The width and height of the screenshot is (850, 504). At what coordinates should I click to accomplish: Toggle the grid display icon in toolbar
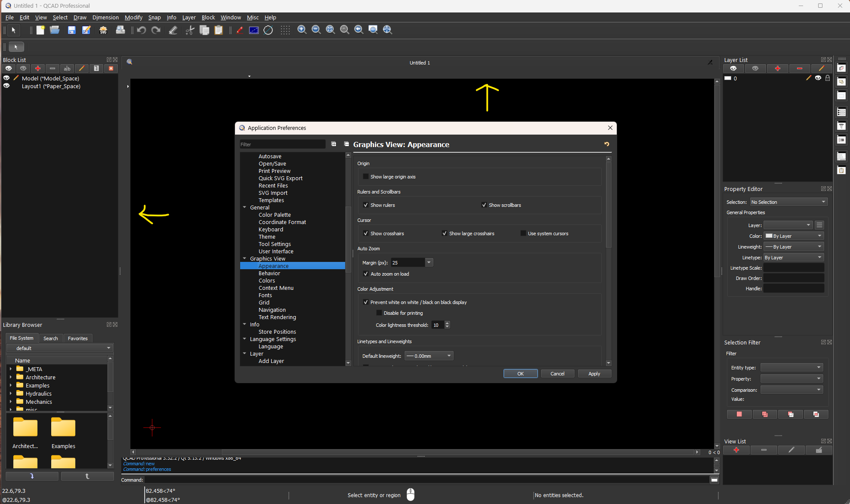285,30
